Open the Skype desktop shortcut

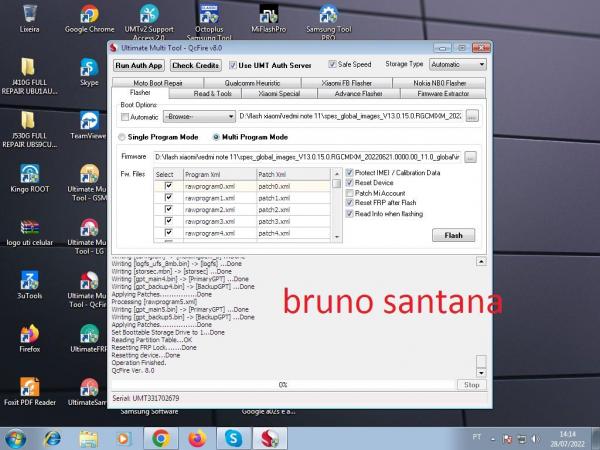89,72
